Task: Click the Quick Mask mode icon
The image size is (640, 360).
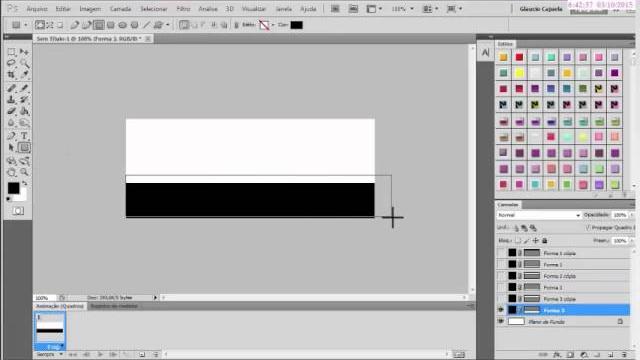Action: (18, 211)
